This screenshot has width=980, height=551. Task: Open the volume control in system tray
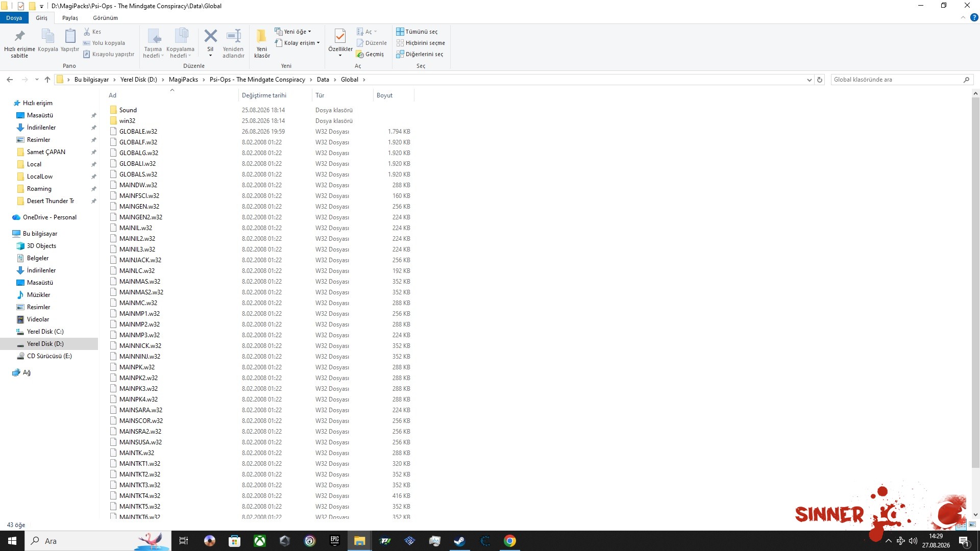(913, 541)
